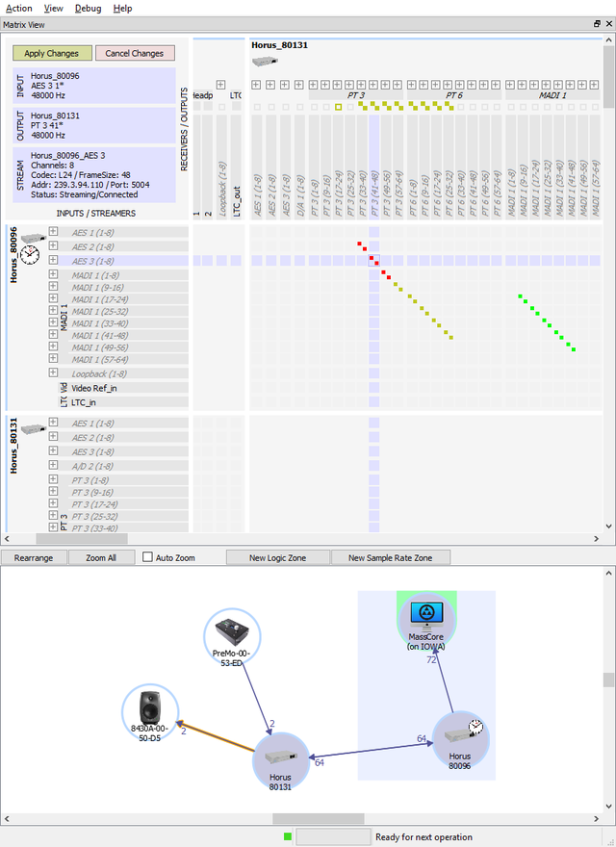Screen dimensions: 616x847
Task: Click New Logic Zone button
Action: click(x=278, y=557)
